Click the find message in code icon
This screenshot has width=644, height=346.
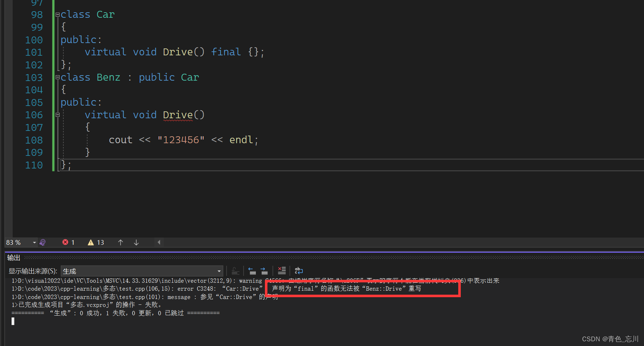pyautogui.click(x=235, y=270)
